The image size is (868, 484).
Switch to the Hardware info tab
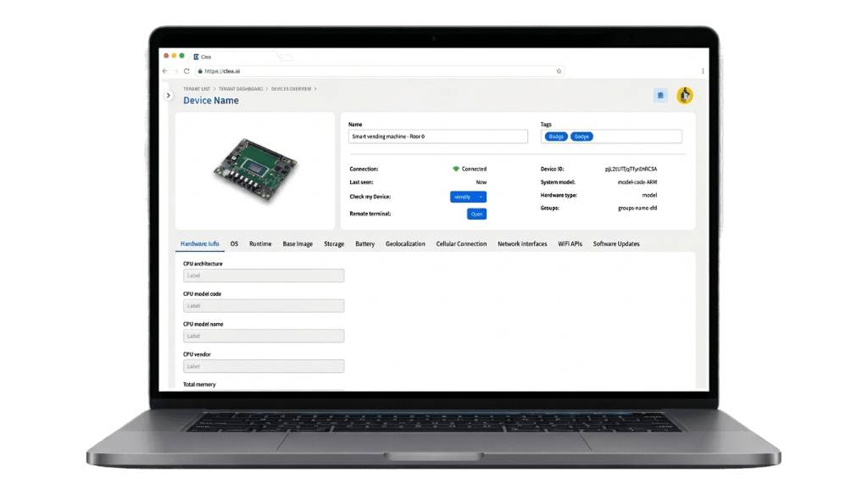pyautogui.click(x=199, y=243)
